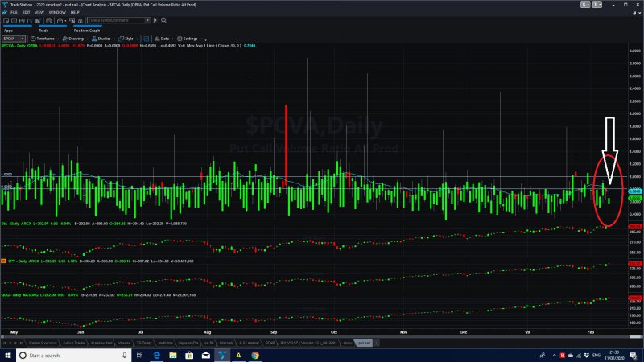Viewport: 644px width, 362px height.
Task: Click the 'Start a search' taskbar box
Action: [73, 355]
